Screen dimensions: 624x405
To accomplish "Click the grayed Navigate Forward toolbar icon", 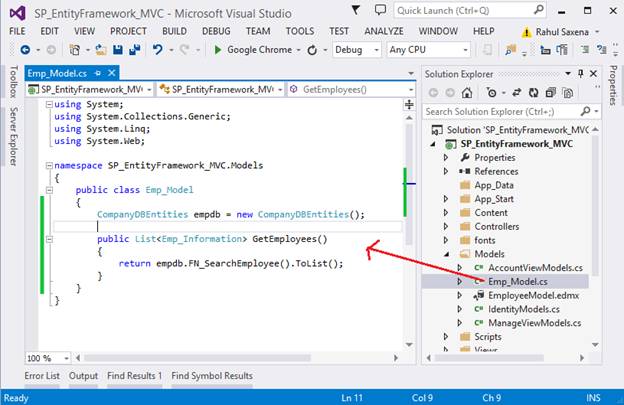I will [51, 50].
